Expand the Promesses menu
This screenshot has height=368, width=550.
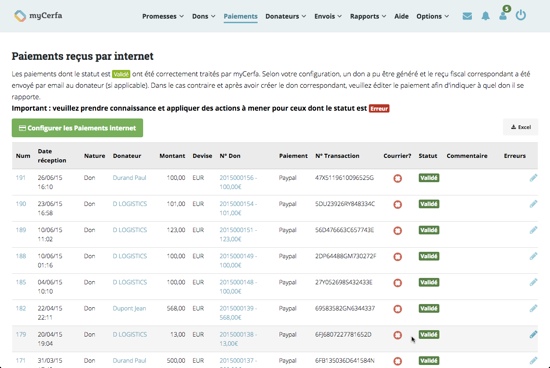coord(163,16)
